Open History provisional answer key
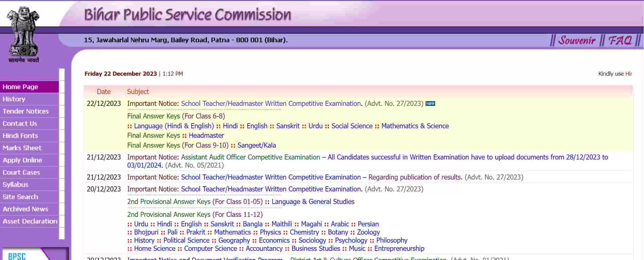 (x=144, y=240)
